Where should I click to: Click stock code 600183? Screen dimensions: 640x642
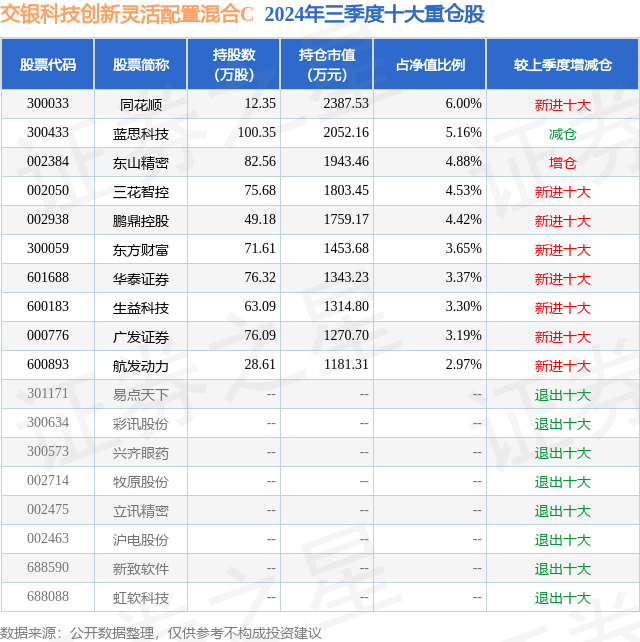pyautogui.click(x=48, y=307)
